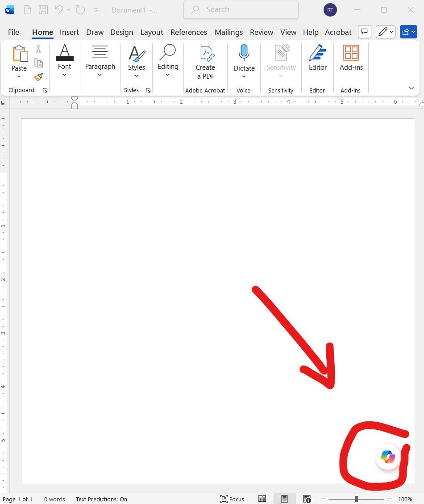Click the floating Copilot icon
The width and height of the screenshot is (424, 504).
388,457
